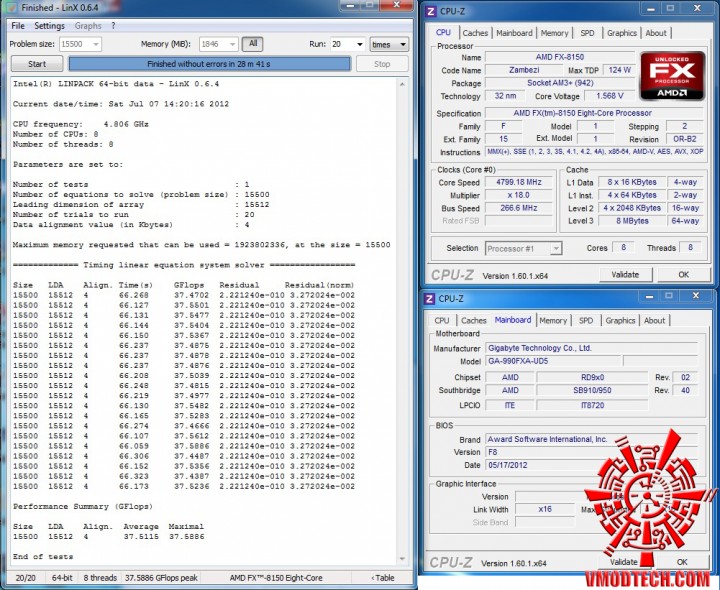Screen dimensions: 720x590
Task: Click the Zambezi code name field
Action: point(524,70)
